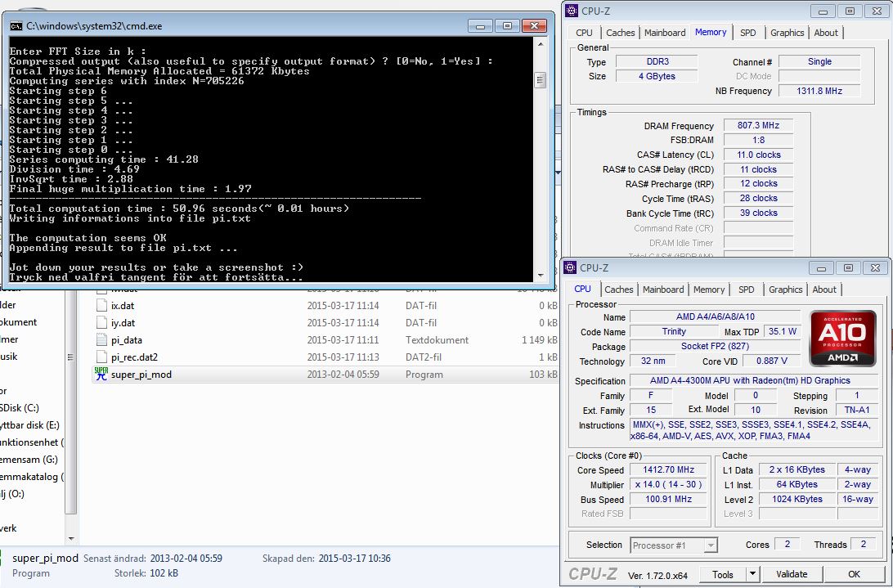Screen dimensions: 893x588
Task: Select the pi_rec.dat2 file name
Action: [134, 357]
